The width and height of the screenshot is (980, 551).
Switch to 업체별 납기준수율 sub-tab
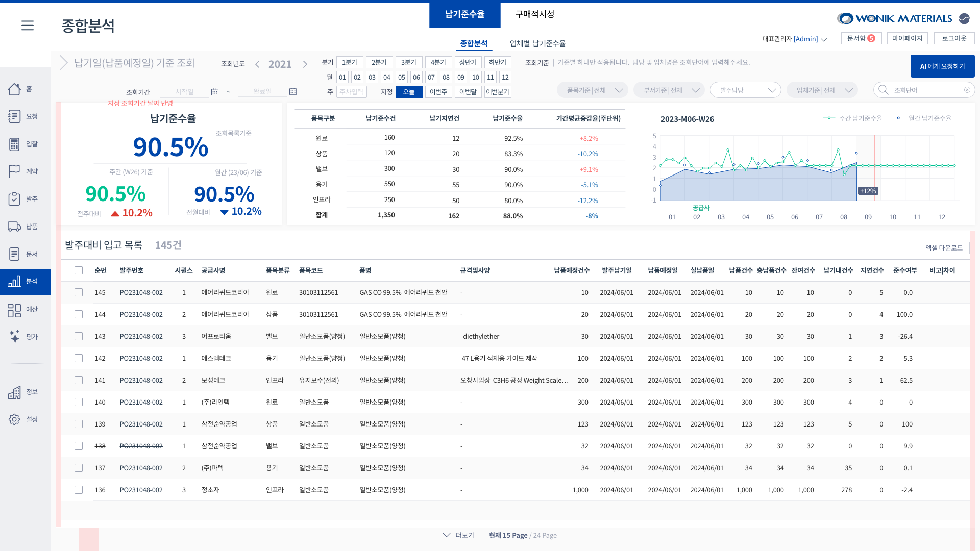pyautogui.click(x=537, y=44)
